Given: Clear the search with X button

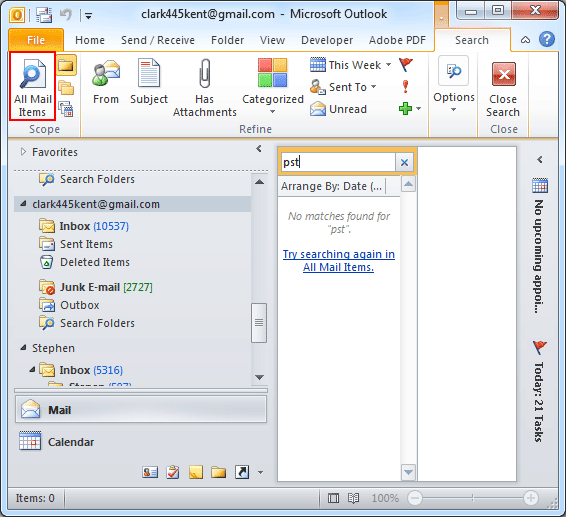Looking at the screenshot, I should (404, 162).
